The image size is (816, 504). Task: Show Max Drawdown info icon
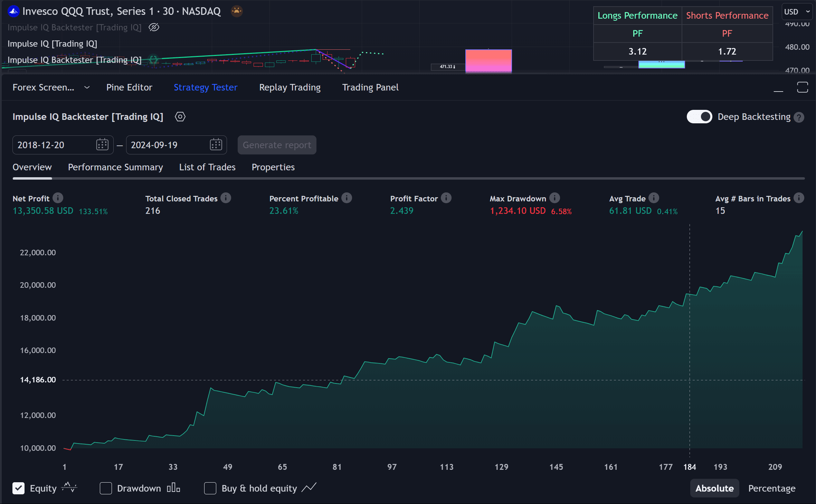tap(554, 198)
